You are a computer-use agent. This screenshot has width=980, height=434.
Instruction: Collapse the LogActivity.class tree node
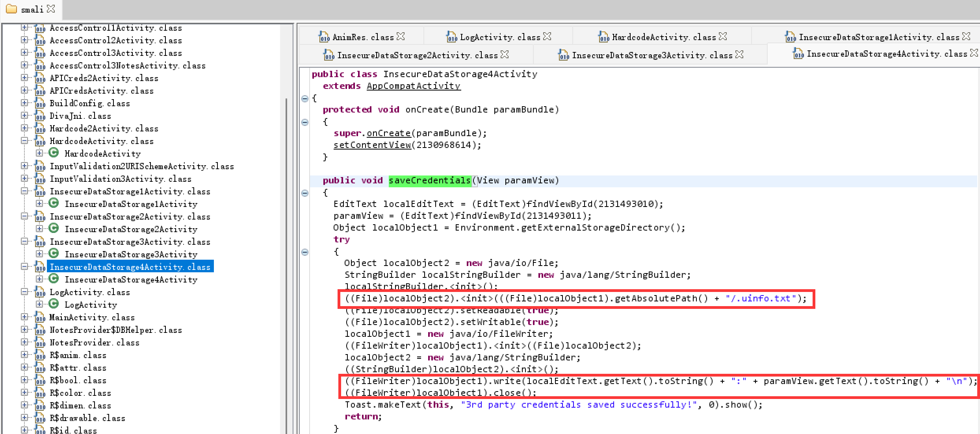[24, 292]
